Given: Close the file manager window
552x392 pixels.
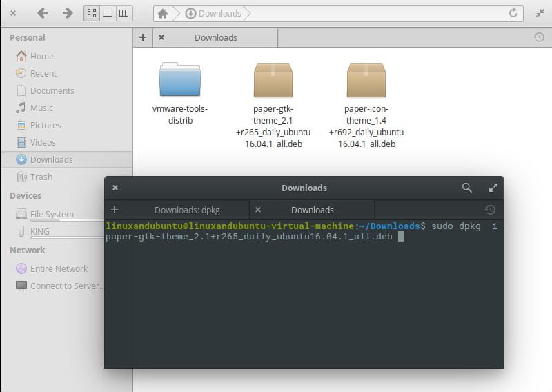Looking at the screenshot, I should pyautogui.click(x=13, y=13).
